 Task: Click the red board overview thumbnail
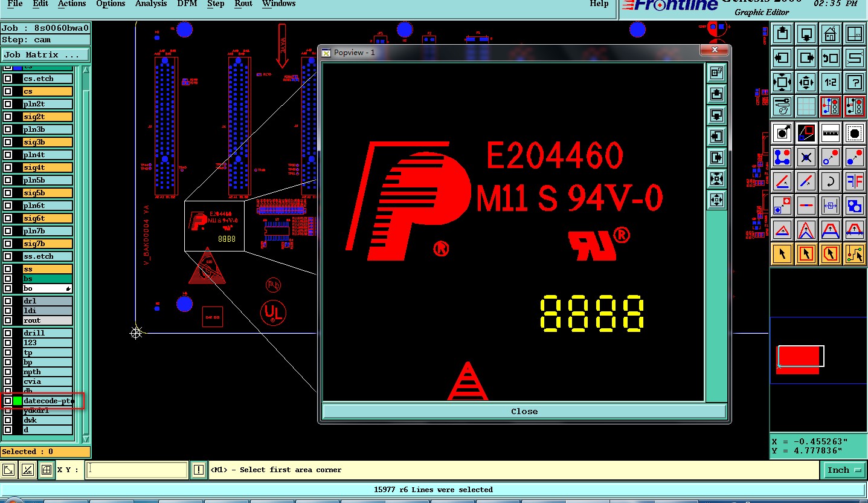(x=799, y=360)
